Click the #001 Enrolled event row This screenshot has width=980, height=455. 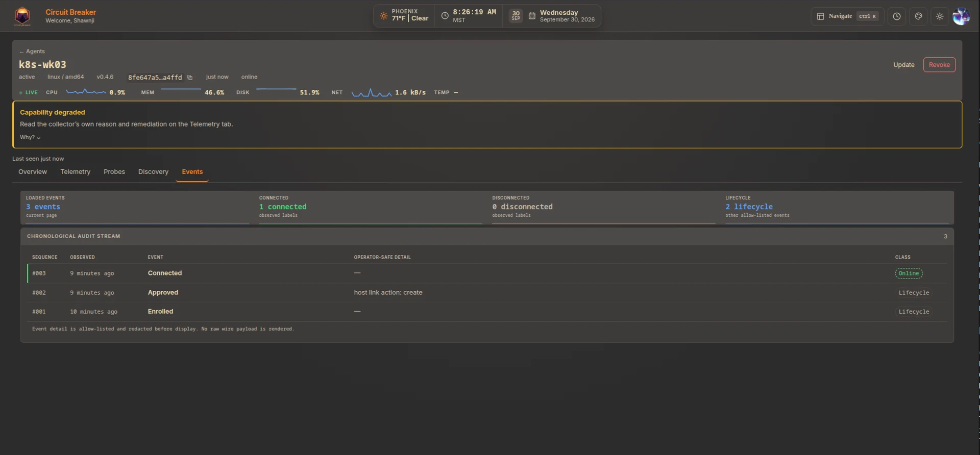(487, 312)
